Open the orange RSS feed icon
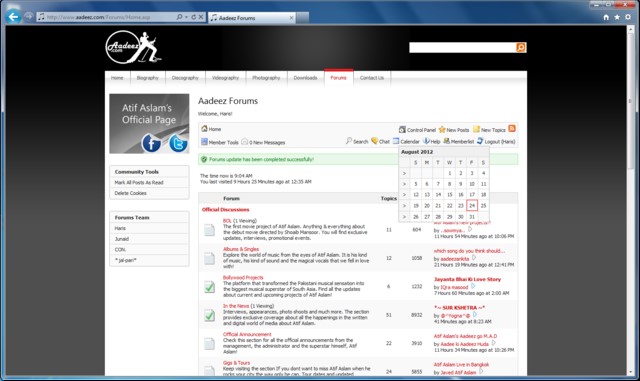Image resolution: width=640 pixels, height=381 pixels. coord(512,129)
